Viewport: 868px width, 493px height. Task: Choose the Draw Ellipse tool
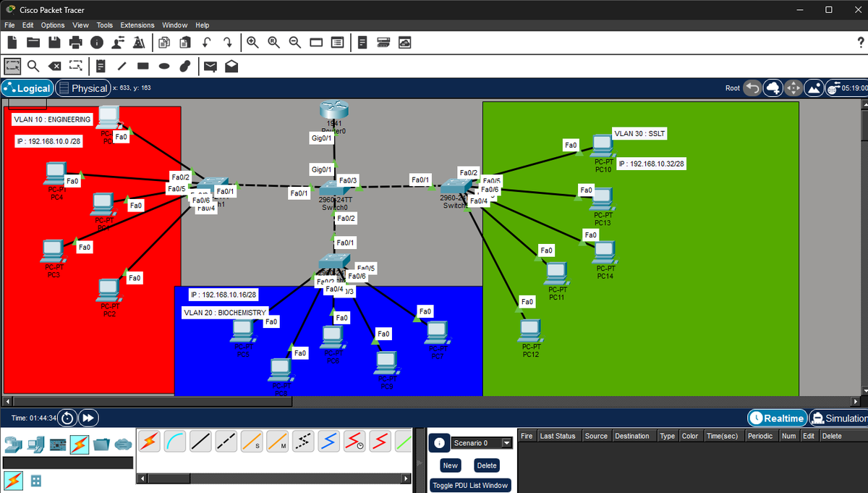point(164,67)
